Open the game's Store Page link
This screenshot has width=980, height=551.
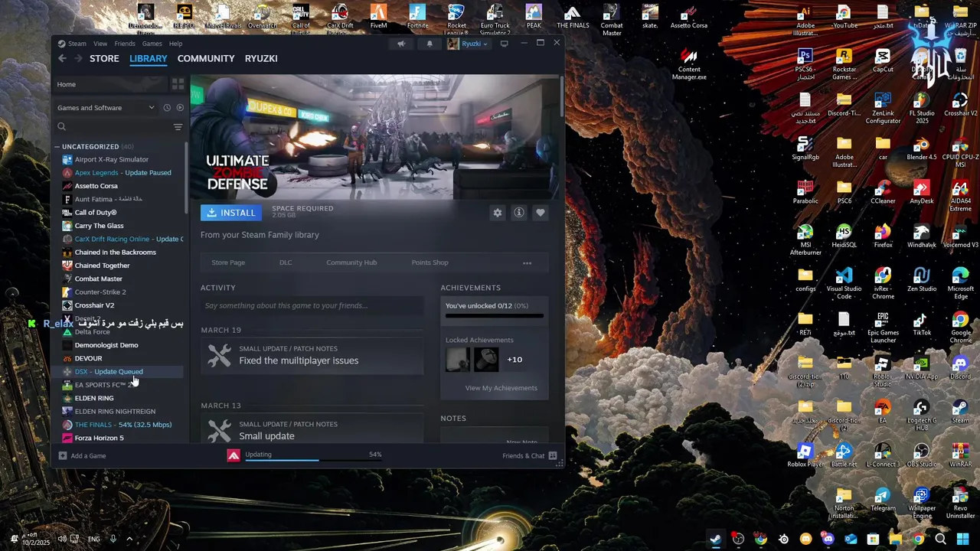tap(228, 262)
